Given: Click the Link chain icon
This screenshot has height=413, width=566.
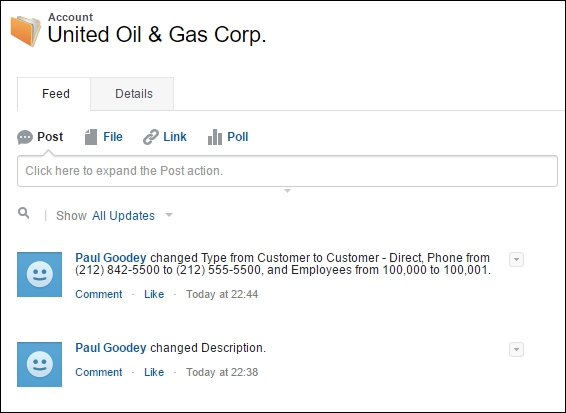Looking at the screenshot, I should pyautogui.click(x=151, y=137).
